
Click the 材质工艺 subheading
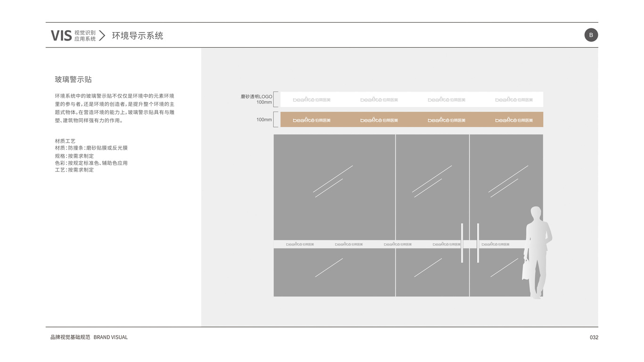click(x=65, y=141)
